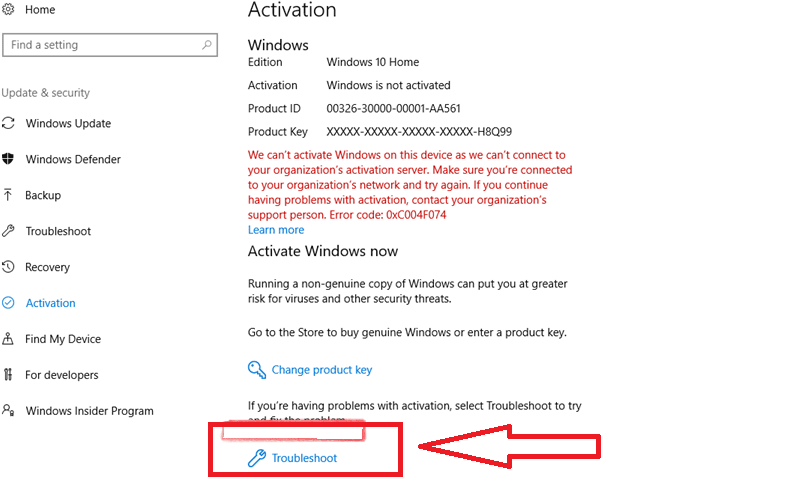Open the Learn more link
The height and width of the screenshot is (492, 802).
point(276,230)
